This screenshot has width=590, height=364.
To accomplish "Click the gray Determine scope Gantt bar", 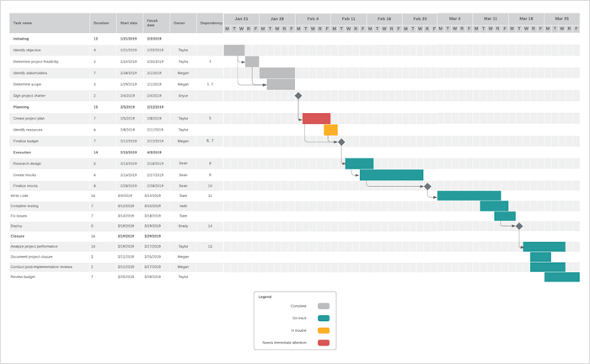I will tap(281, 84).
